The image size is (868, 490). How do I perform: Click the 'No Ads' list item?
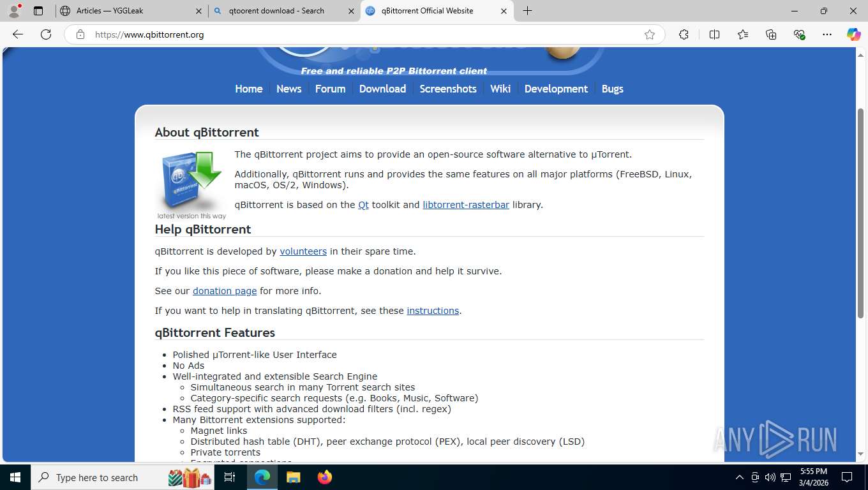(x=188, y=366)
